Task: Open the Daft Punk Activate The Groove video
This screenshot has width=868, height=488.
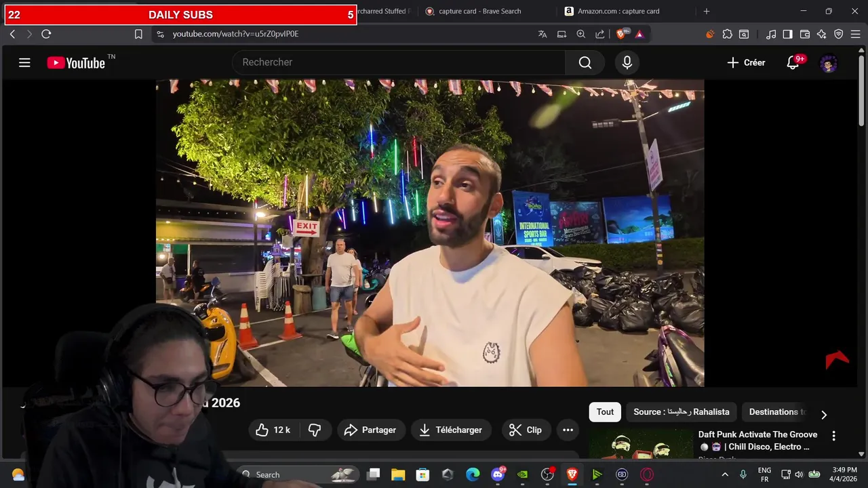Action: tap(757, 441)
